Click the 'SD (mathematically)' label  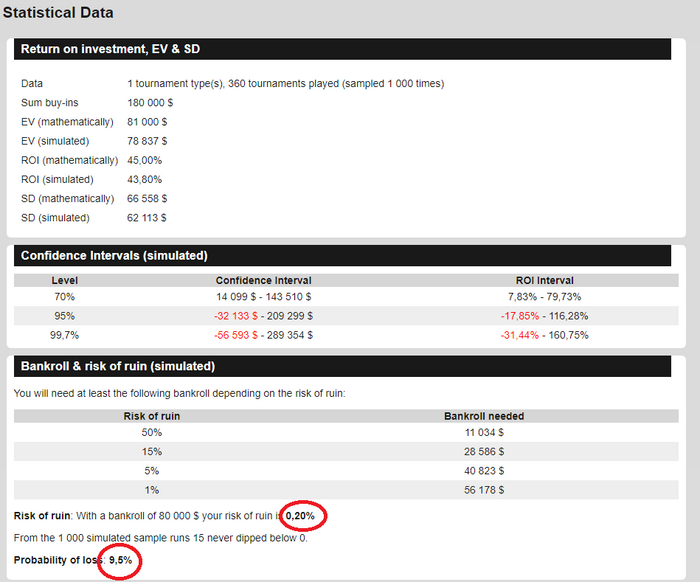(67, 199)
